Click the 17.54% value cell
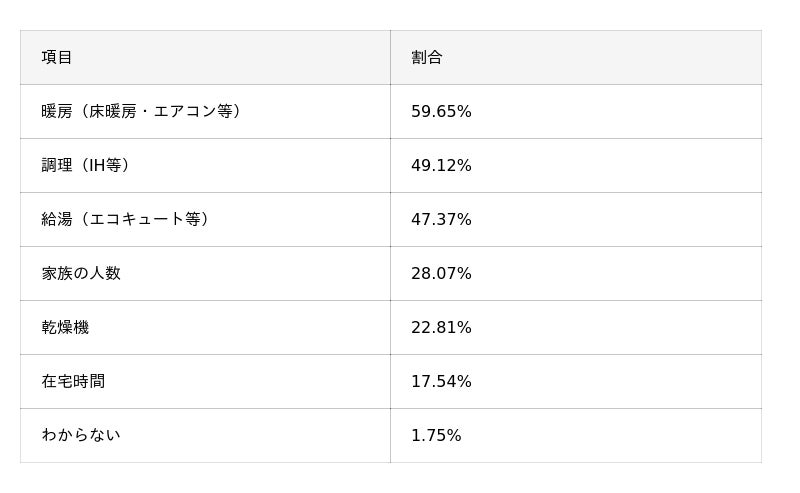The width and height of the screenshot is (800, 493). tap(441, 381)
